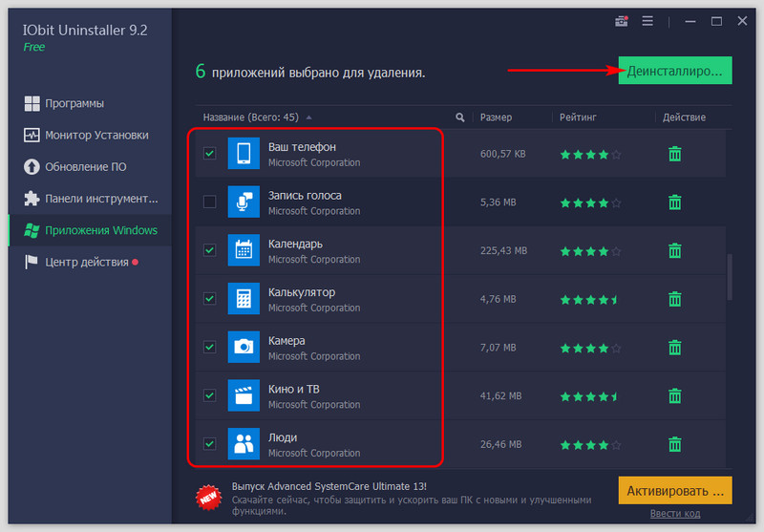Click the app list vertical scrollbar thumb
This screenshot has width=764, height=532.
click(730, 277)
